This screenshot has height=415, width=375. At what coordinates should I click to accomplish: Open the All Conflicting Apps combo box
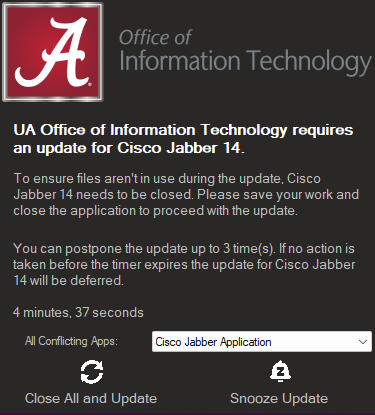(x=262, y=342)
